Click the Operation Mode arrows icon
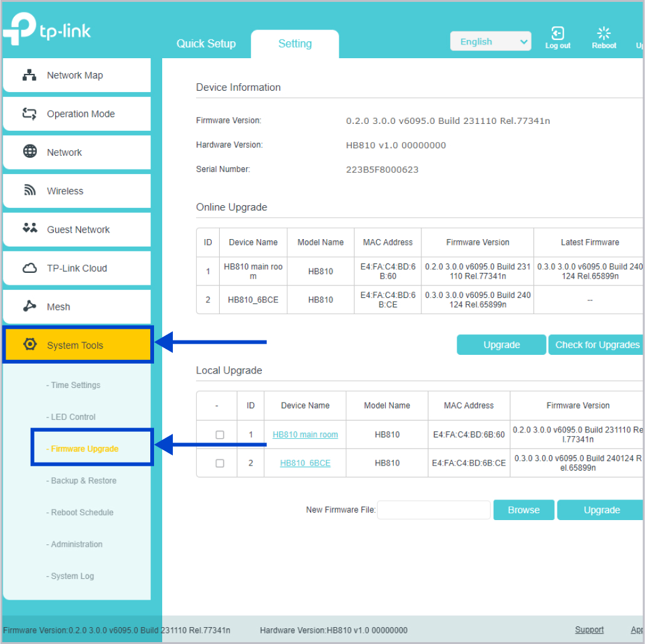The image size is (645, 644). (29, 113)
